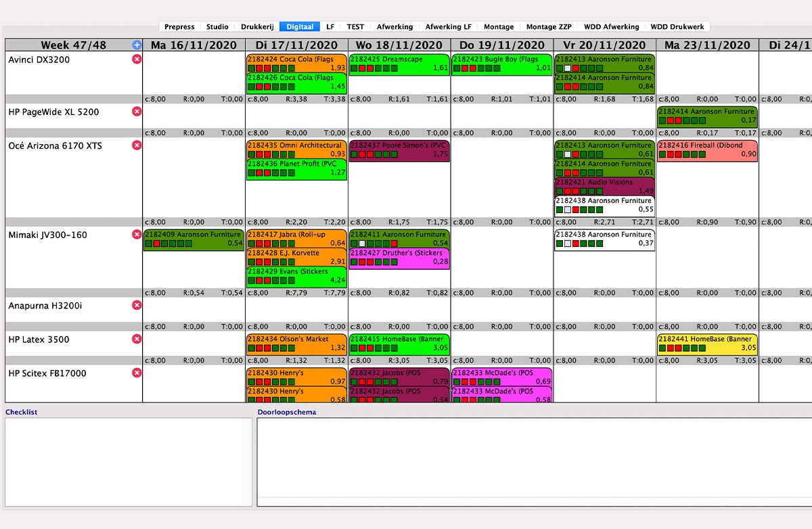Click the blue plus icon beside Week 47/48

tap(137, 45)
